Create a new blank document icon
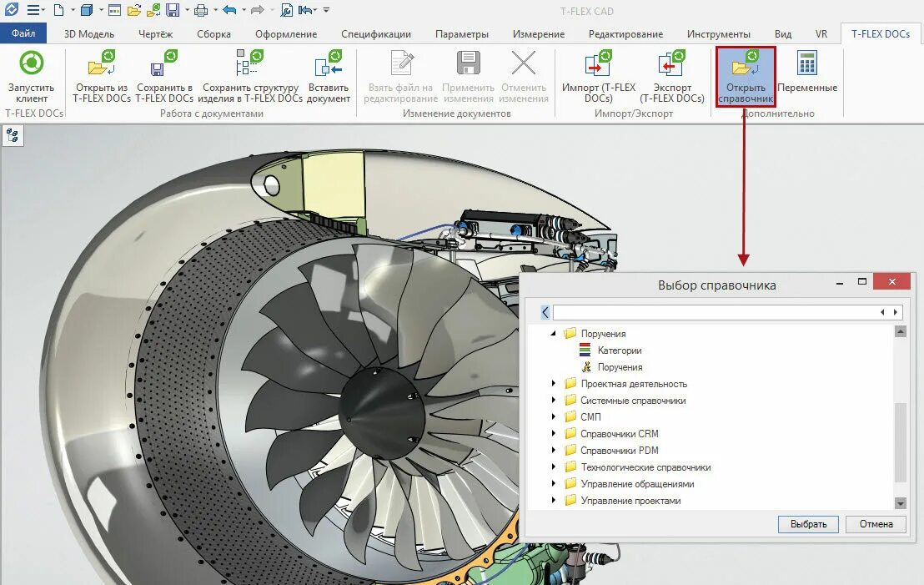 tap(59, 10)
